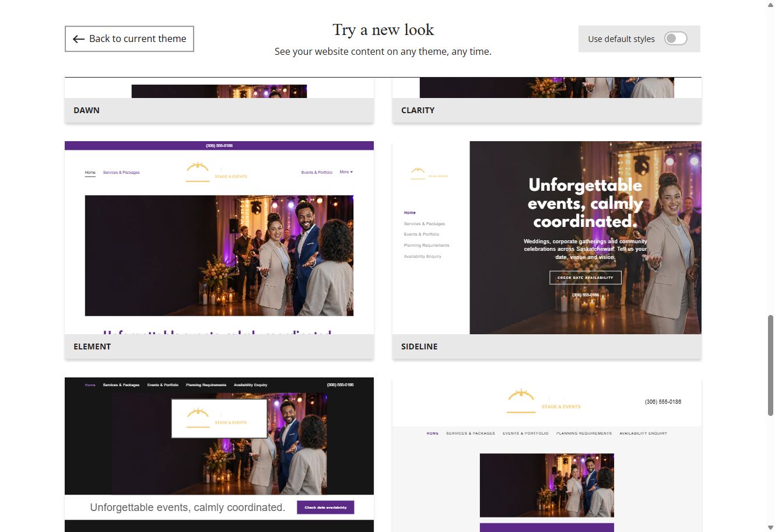This screenshot has width=775, height=532.
Task: Click the scrollbar down arrow
Action: coord(770,527)
